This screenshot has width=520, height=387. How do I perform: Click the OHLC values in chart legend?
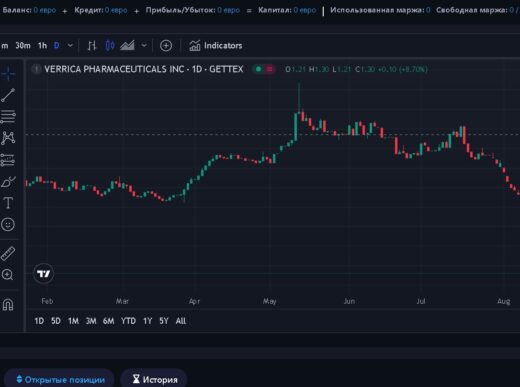pos(356,69)
